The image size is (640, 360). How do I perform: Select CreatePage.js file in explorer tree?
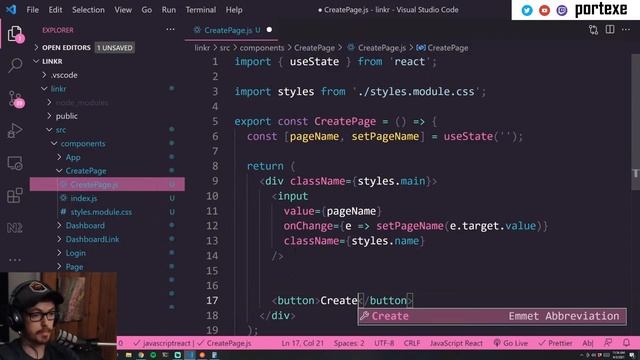point(107,184)
